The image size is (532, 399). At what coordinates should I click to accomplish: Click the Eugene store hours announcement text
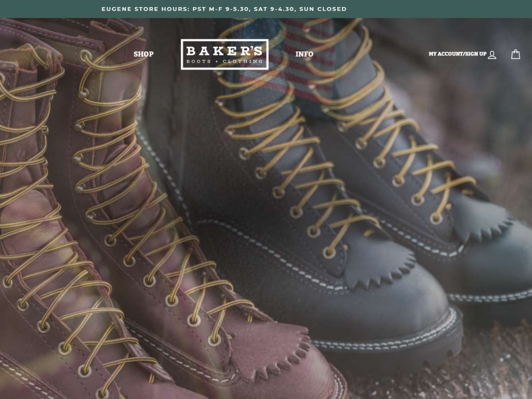[x=224, y=9]
